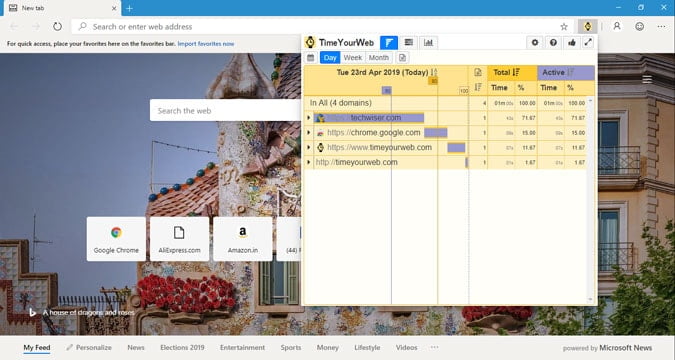The width and height of the screenshot is (675, 360).
Task: Open the Entertainment feed category
Action: [x=242, y=348]
